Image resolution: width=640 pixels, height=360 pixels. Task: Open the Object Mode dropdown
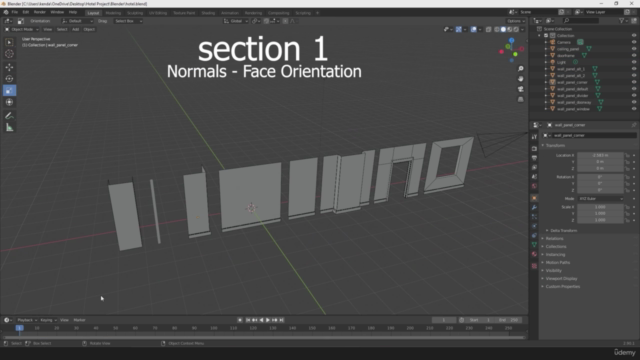[22, 29]
